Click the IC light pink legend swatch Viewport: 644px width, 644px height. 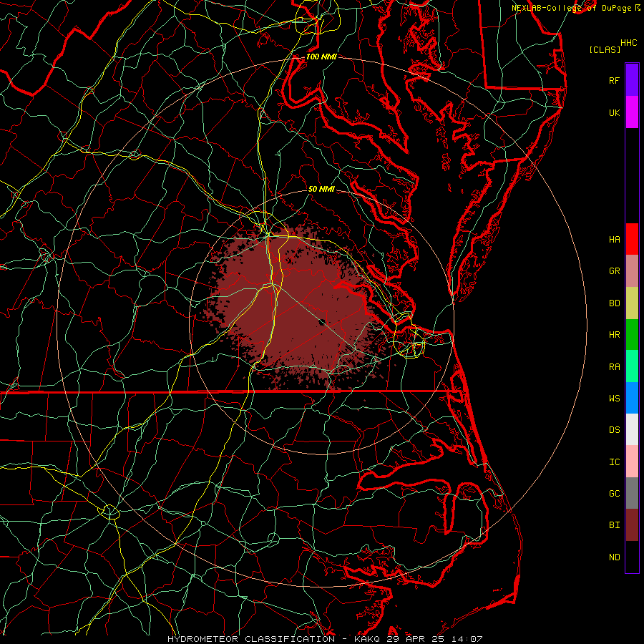pos(632,462)
